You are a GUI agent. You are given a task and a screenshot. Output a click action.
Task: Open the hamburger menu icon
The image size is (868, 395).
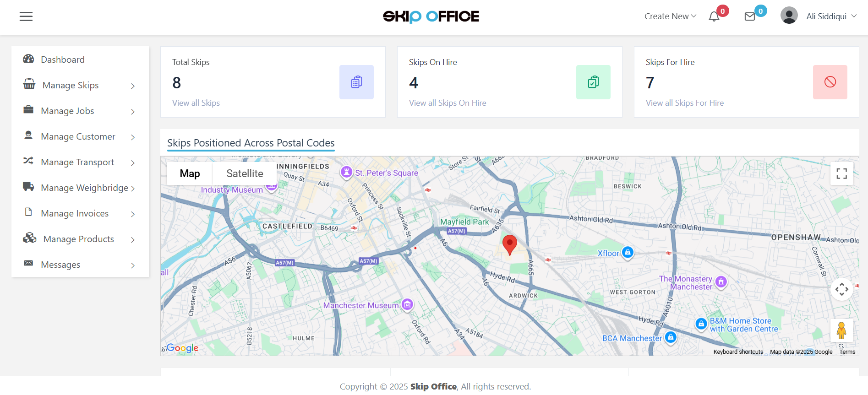26,16
